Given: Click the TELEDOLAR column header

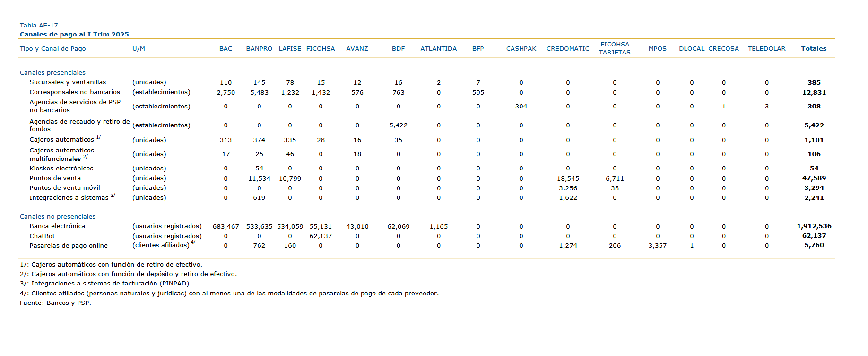Looking at the screenshot, I should point(767,49).
